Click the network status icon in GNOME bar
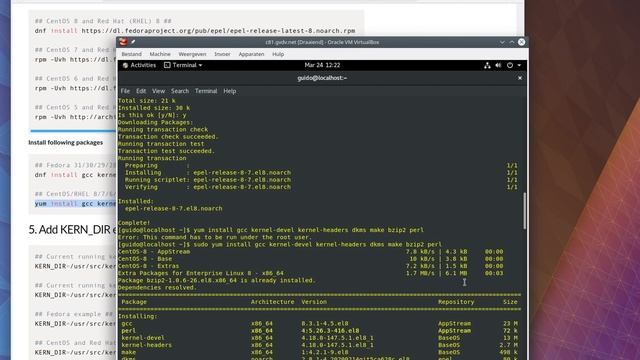Viewport: 640px width, 360px height. [x=487, y=65]
